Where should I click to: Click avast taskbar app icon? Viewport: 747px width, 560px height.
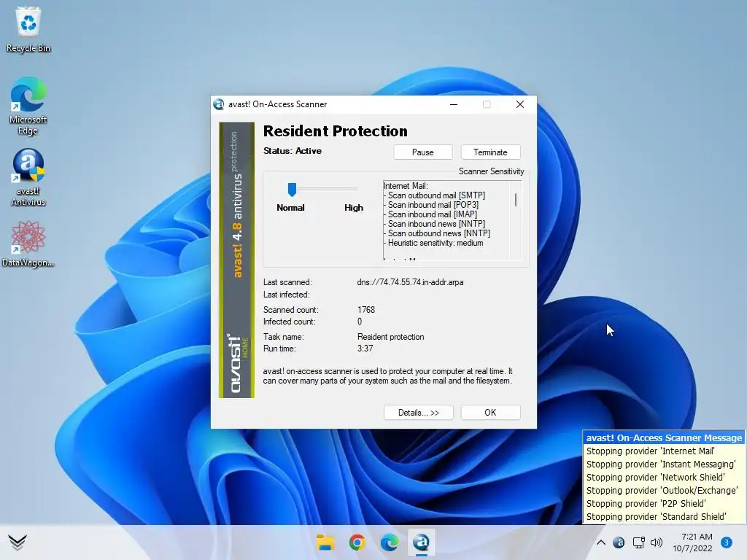point(421,542)
